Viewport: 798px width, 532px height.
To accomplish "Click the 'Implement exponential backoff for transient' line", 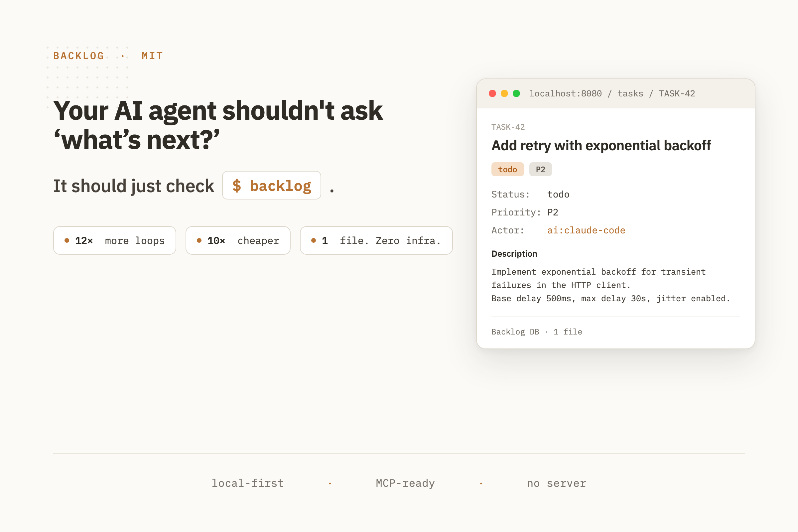I will pyautogui.click(x=598, y=272).
